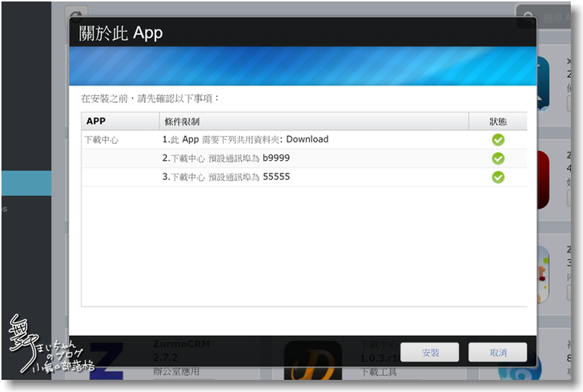The image size is (583, 392).
Task: Click the 下載中心 app icon in the background
Action: [x=312, y=360]
